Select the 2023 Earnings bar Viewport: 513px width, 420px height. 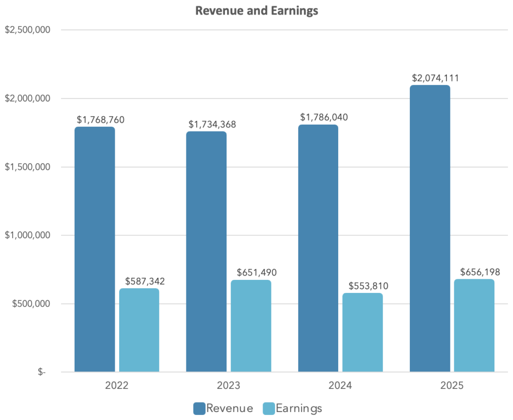pyautogui.click(x=251, y=326)
